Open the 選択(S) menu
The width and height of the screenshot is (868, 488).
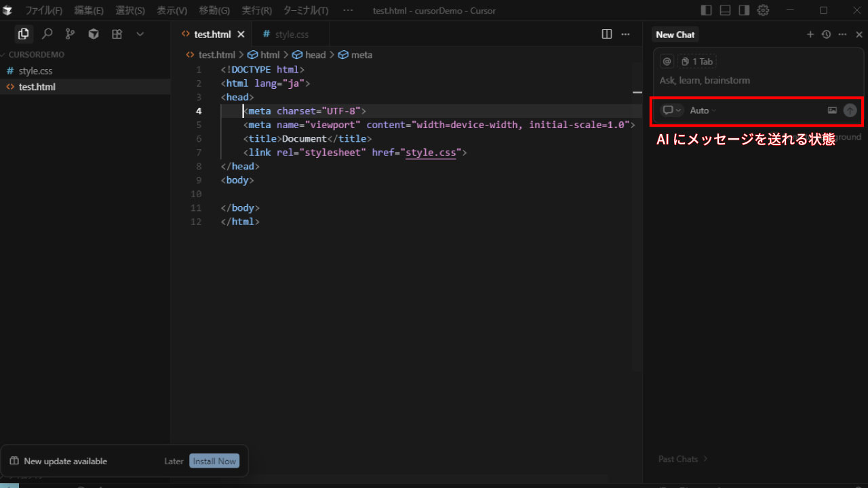pyautogui.click(x=130, y=11)
